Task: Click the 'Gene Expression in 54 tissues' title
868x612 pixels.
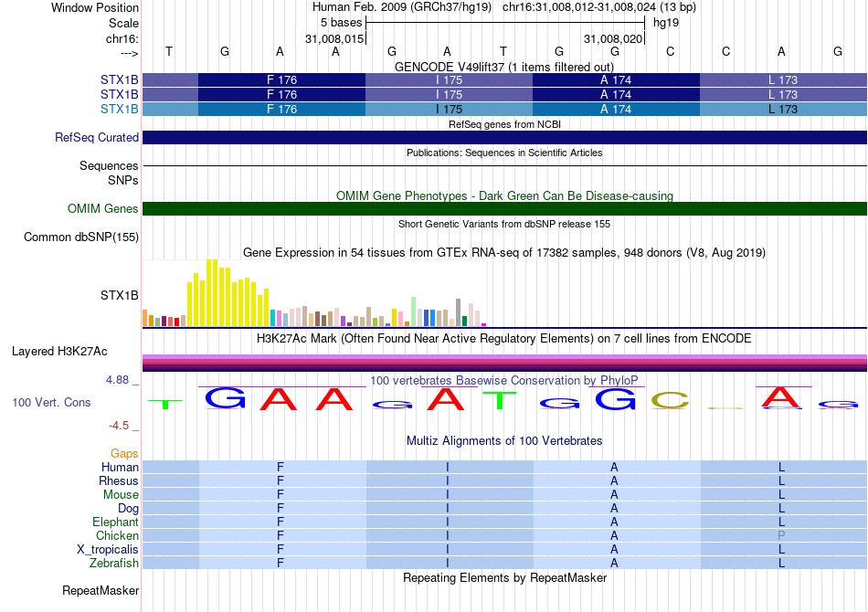Action: point(504,253)
